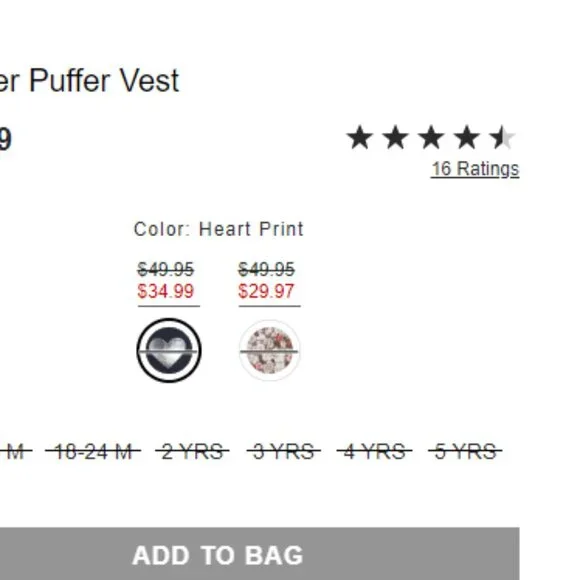
Task: Choose size 18-24 M
Action: point(93,452)
